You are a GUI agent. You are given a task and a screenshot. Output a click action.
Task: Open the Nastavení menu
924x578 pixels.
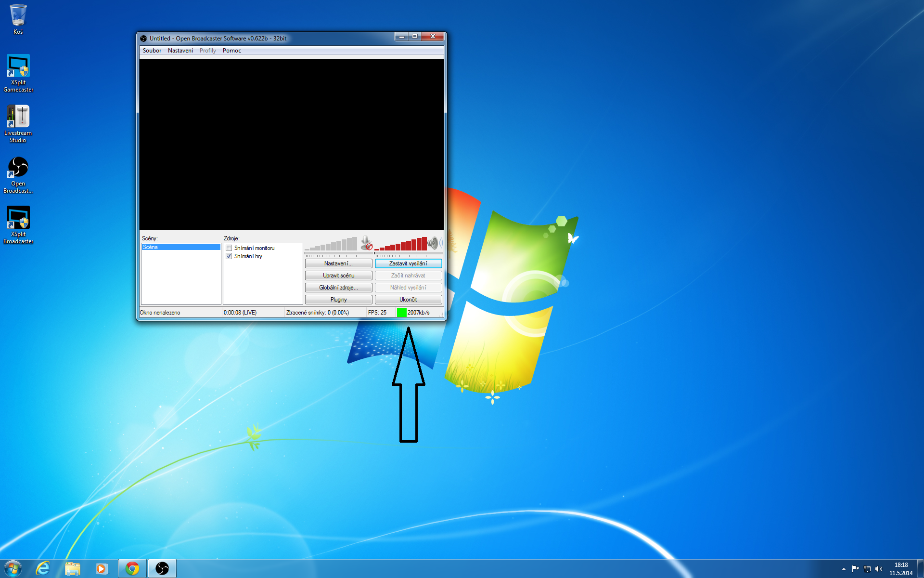tap(180, 51)
